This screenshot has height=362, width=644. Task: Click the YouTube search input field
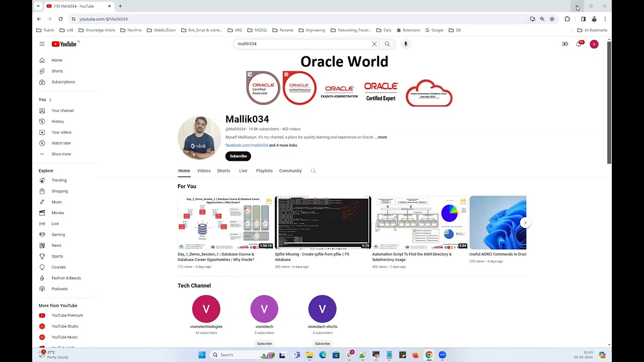pos(304,44)
